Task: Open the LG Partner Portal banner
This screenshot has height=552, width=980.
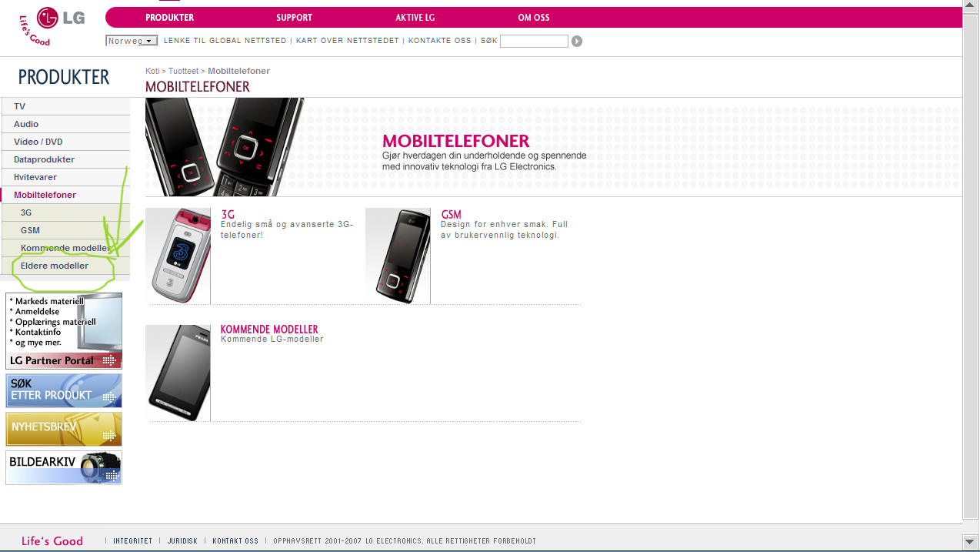Action: pyautogui.click(x=64, y=331)
